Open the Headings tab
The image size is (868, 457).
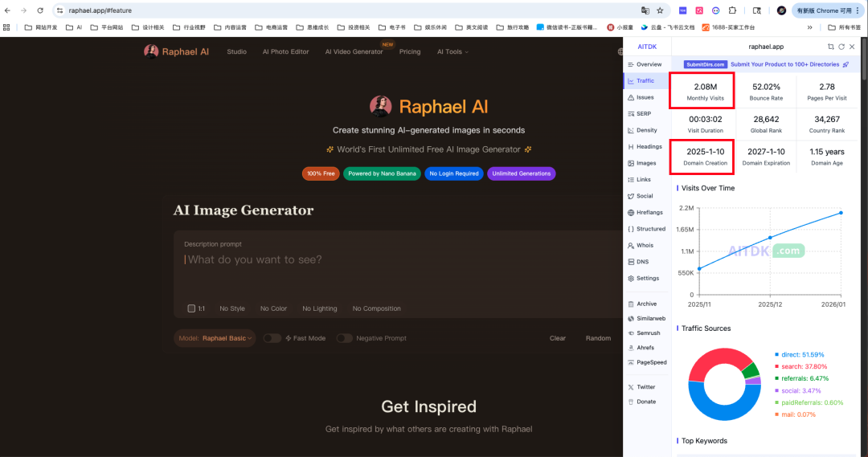tap(645, 147)
